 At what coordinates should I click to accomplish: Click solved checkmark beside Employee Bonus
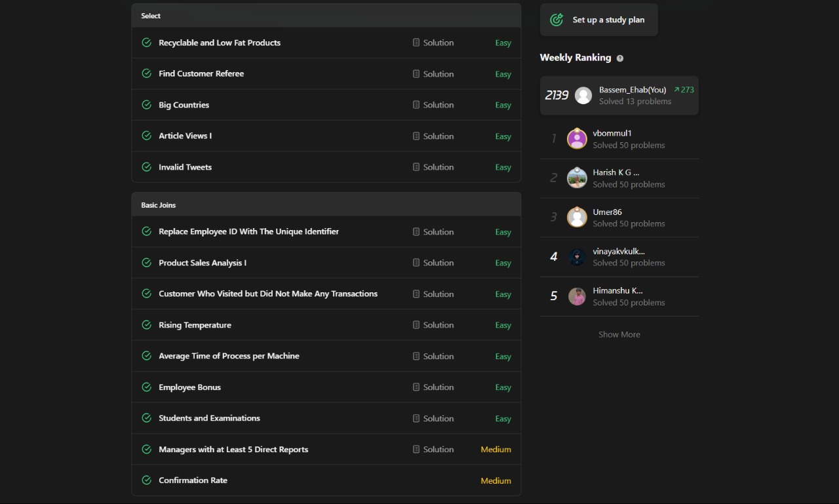tap(147, 387)
